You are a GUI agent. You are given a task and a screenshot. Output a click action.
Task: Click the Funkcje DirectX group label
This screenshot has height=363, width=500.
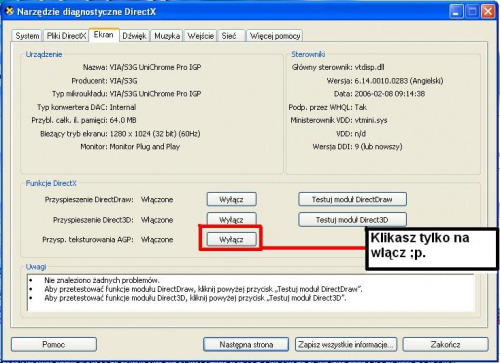51,183
